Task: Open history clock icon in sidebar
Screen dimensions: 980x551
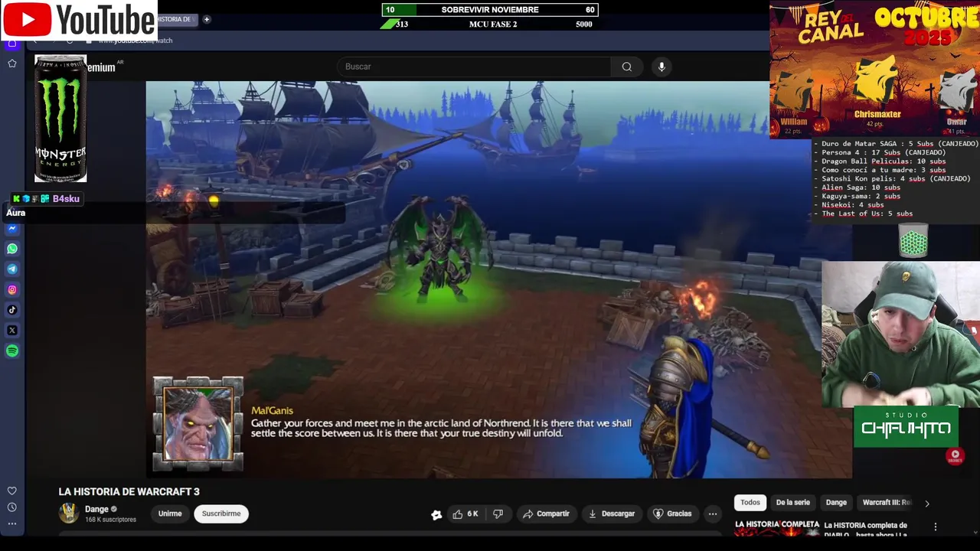Action: coord(12,507)
